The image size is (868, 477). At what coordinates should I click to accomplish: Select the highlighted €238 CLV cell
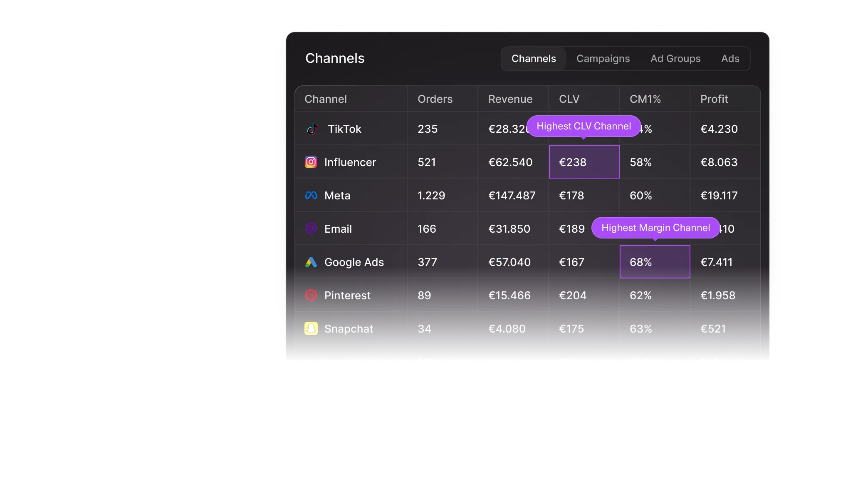point(584,162)
